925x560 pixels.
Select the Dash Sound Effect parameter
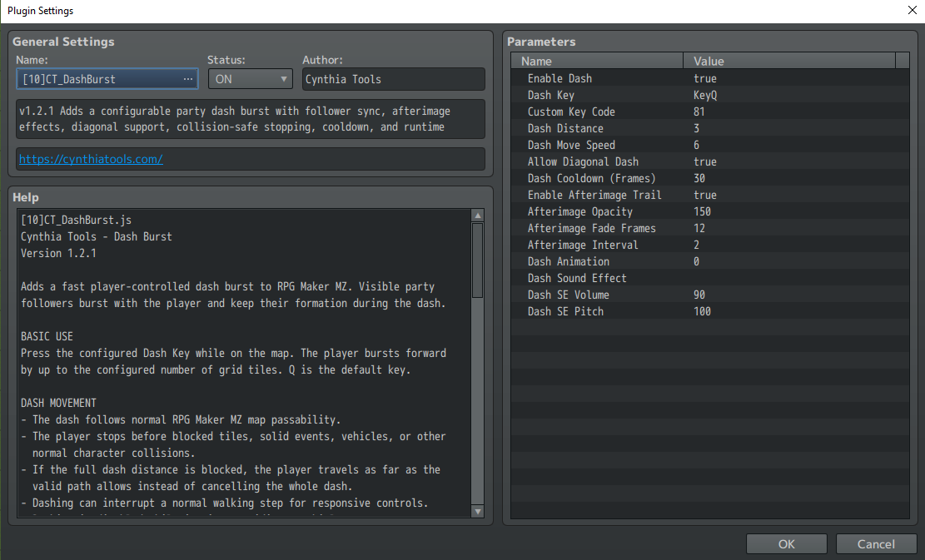[710, 278]
